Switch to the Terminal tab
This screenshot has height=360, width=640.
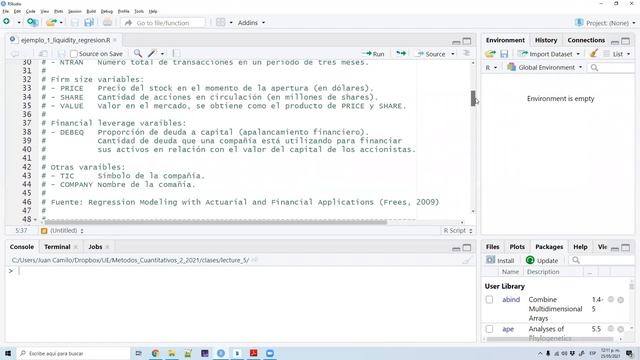(x=57, y=247)
